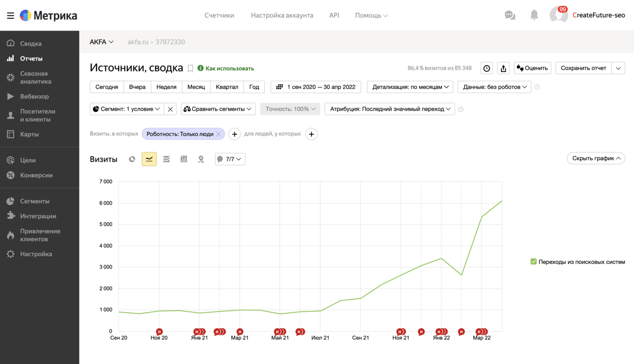Remove the 'Роботность: Только люди' filter
The image size is (634, 364).
(219, 134)
